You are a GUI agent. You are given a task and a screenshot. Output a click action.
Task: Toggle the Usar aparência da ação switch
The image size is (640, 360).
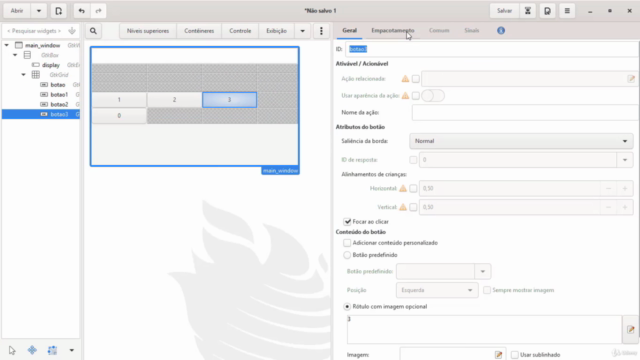pyautogui.click(x=433, y=96)
